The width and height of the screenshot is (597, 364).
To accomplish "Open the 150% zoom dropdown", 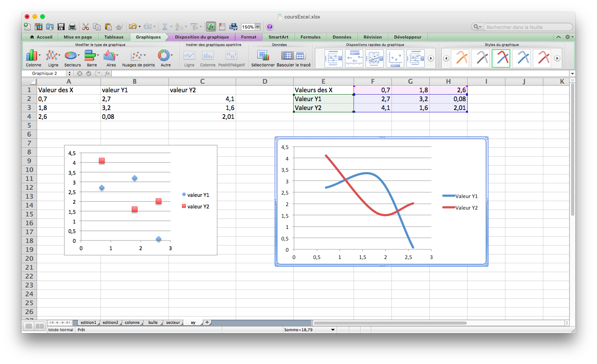I will [x=258, y=27].
